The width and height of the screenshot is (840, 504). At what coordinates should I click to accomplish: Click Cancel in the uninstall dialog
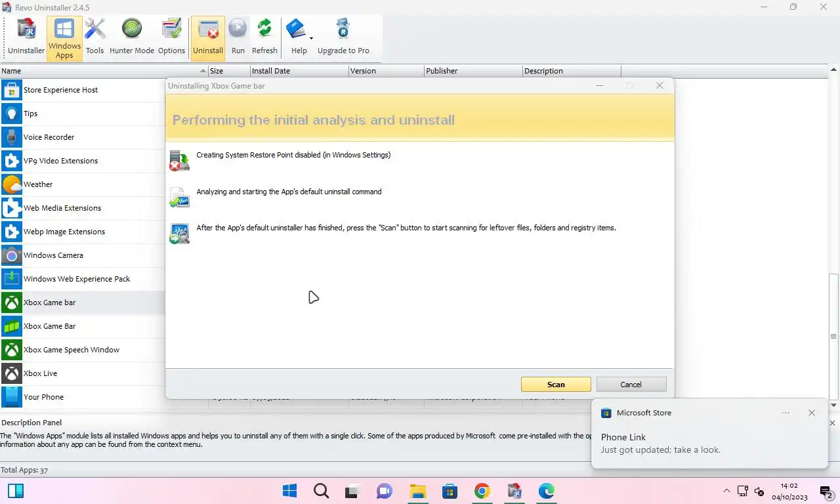(x=631, y=385)
